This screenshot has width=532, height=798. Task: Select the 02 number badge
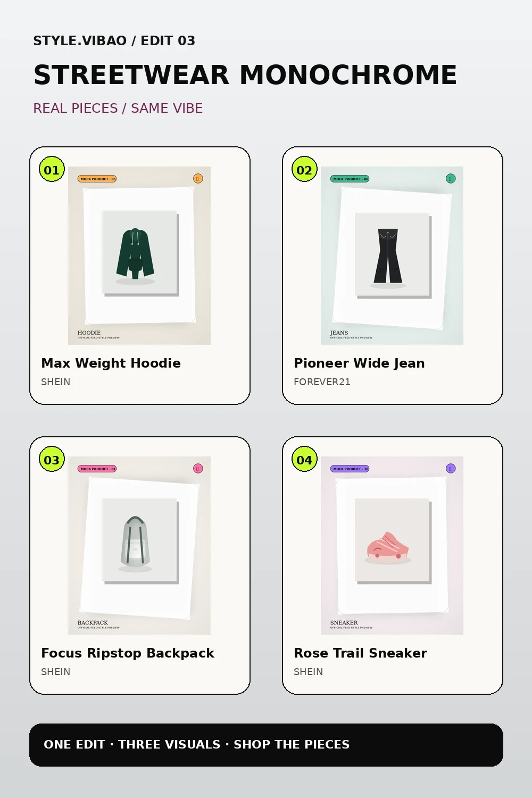[x=304, y=170]
